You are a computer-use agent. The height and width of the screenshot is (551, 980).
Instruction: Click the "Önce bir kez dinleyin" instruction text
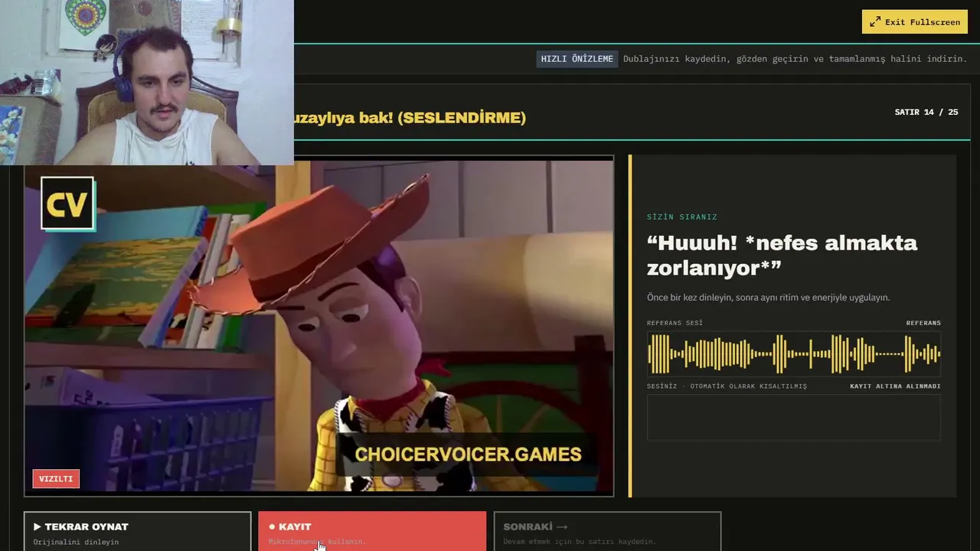point(769,297)
